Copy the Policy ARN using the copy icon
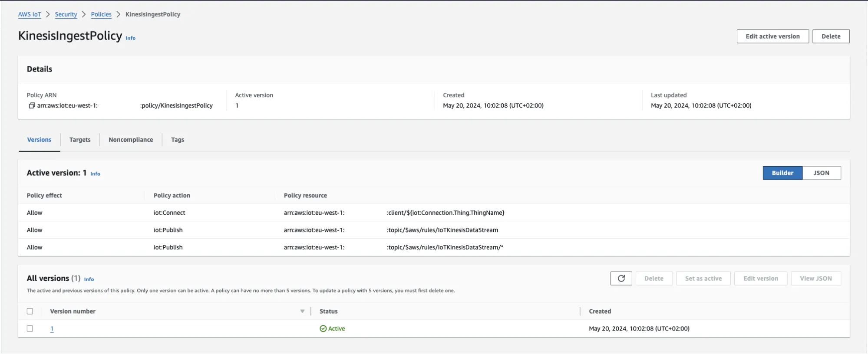This screenshot has width=868, height=354. 32,105
